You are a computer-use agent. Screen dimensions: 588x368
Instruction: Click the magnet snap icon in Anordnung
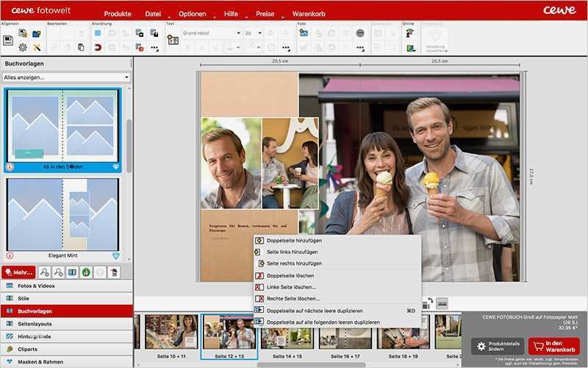point(98,47)
